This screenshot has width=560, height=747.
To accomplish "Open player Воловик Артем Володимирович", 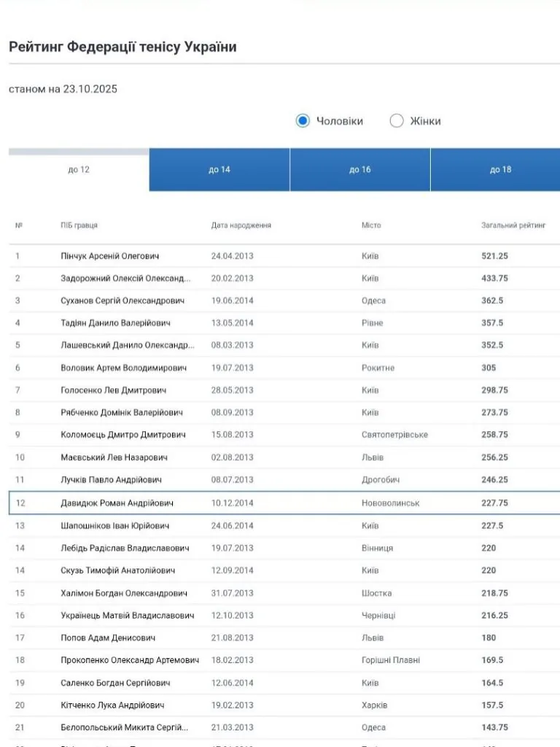I will (123, 368).
